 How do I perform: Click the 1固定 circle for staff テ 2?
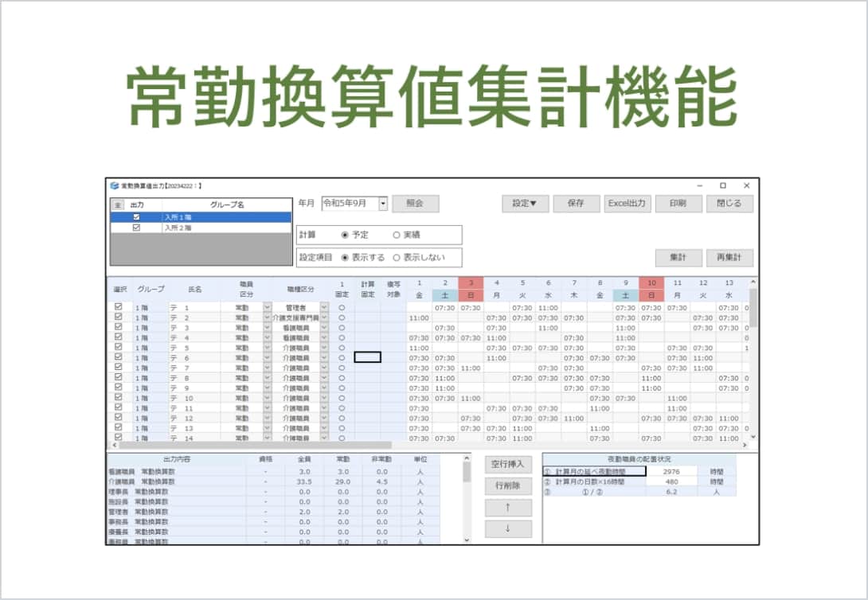pyautogui.click(x=342, y=318)
